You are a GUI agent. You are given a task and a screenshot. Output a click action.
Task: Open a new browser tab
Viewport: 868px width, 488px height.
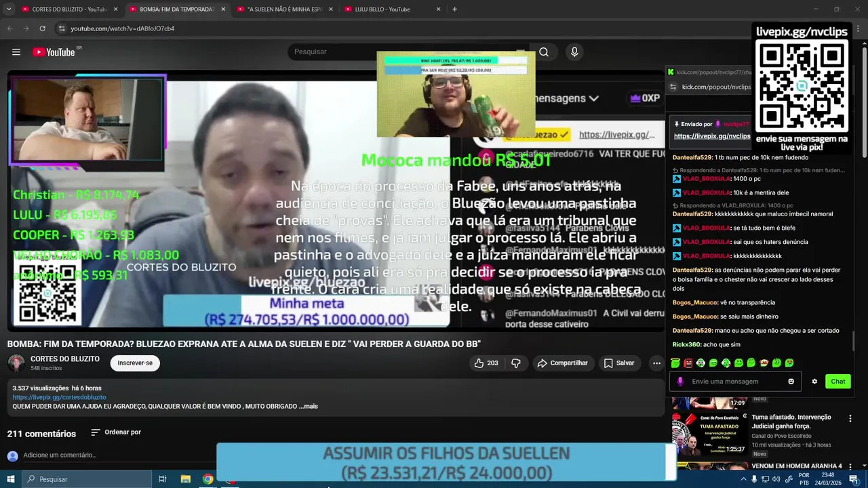454,9
